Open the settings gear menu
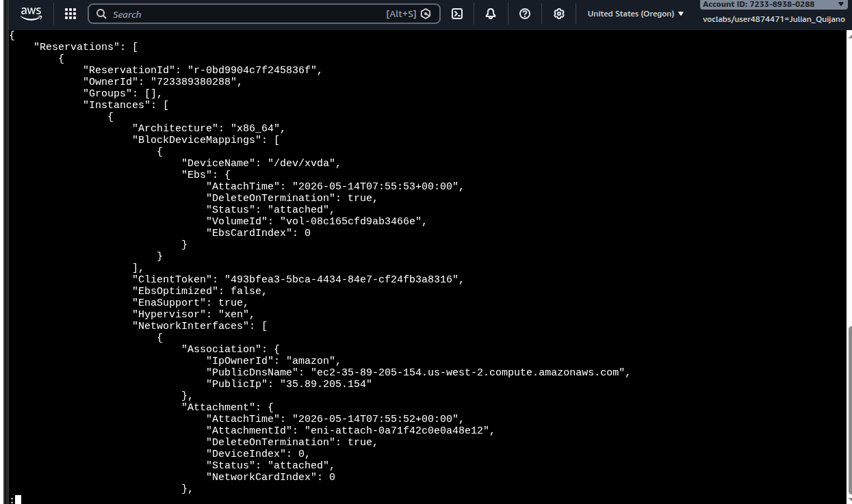Image resolution: width=852 pixels, height=504 pixels. point(559,14)
